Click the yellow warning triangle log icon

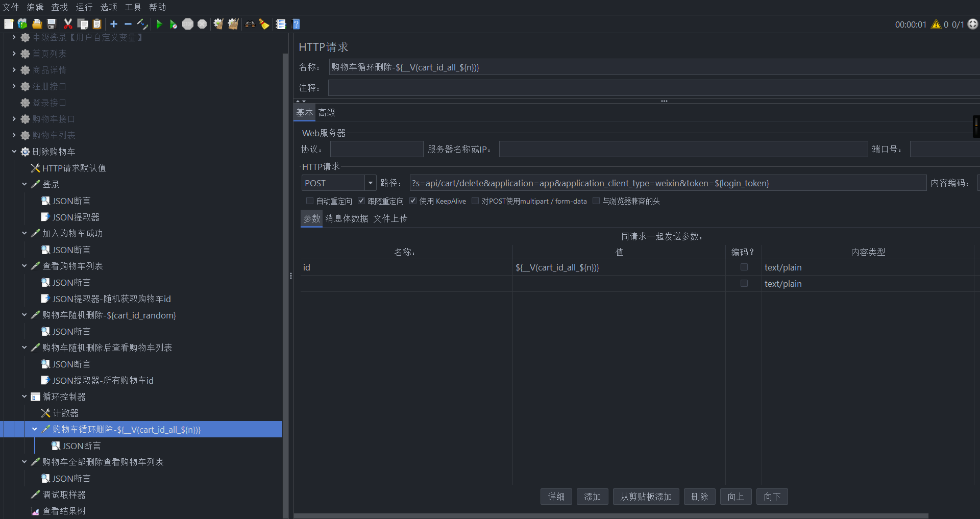(x=936, y=24)
